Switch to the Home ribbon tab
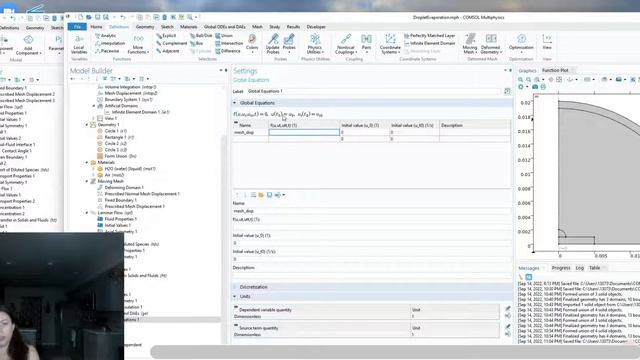The width and height of the screenshot is (640, 360). pos(96,27)
